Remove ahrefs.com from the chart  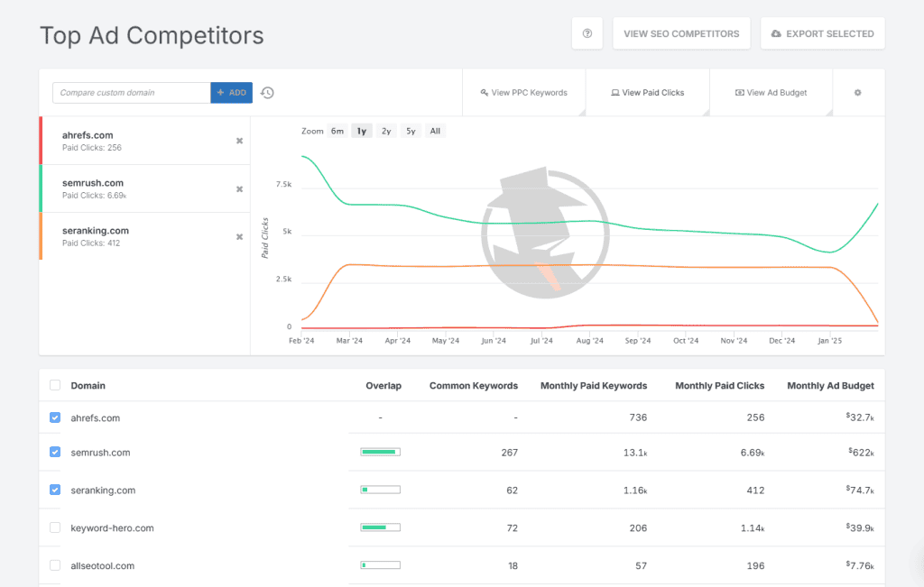pyautogui.click(x=239, y=141)
